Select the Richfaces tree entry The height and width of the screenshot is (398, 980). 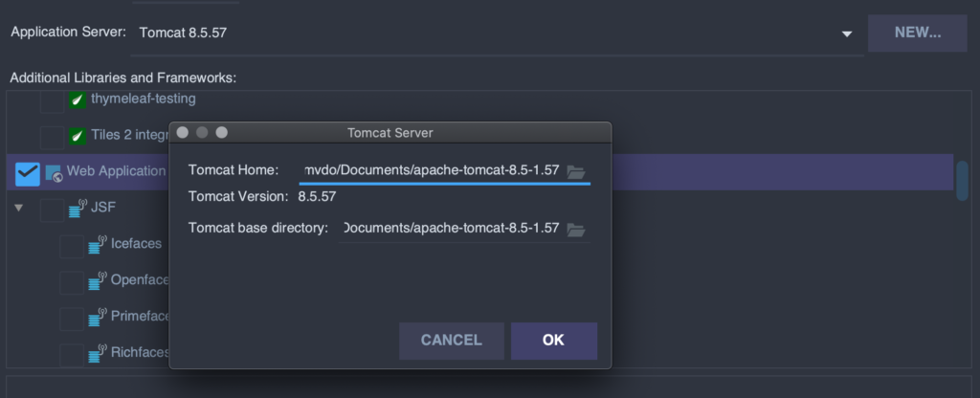pyautogui.click(x=140, y=352)
